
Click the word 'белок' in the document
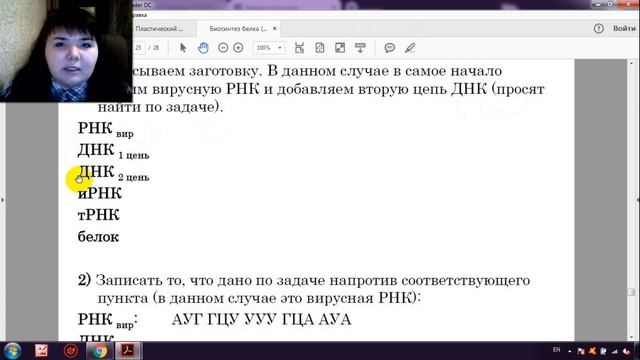click(x=98, y=236)
